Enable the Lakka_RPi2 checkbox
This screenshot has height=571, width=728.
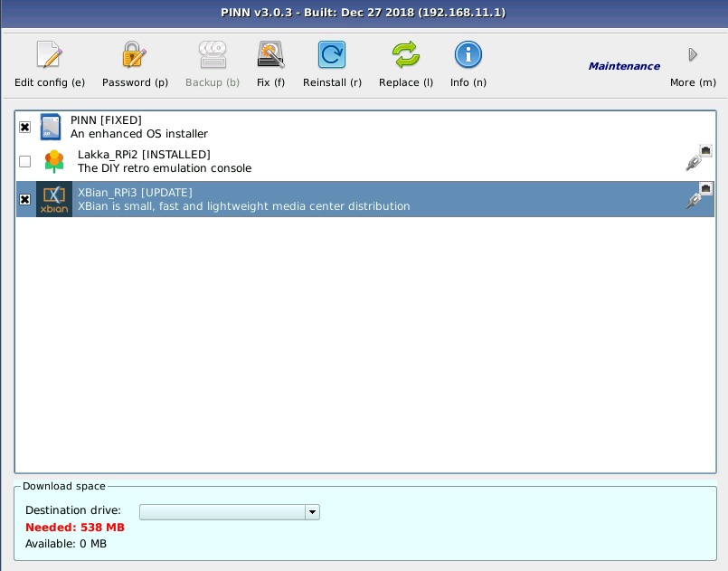click(24, 161)
